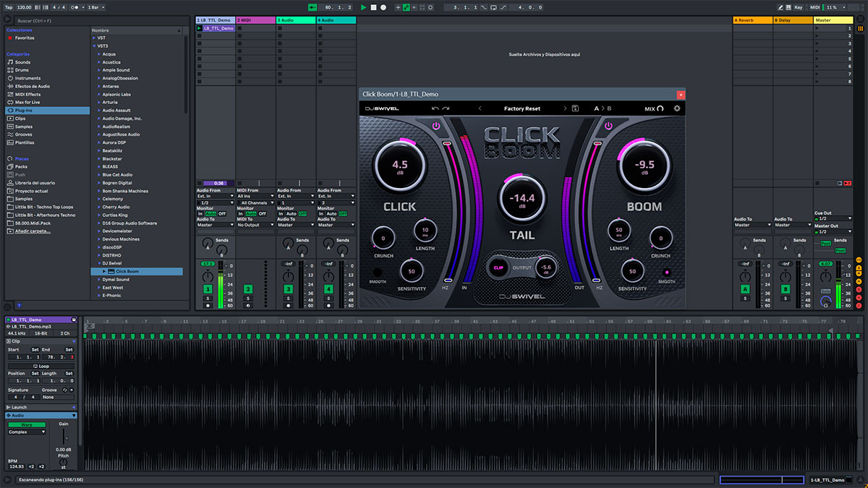Toggle the track 1 activator button
This screenshot has width=868, height=488.
coord(208,289)
